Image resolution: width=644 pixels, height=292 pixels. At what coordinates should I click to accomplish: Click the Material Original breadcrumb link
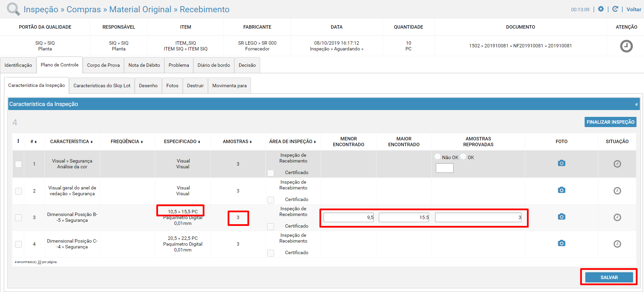(x=140, y=10)
